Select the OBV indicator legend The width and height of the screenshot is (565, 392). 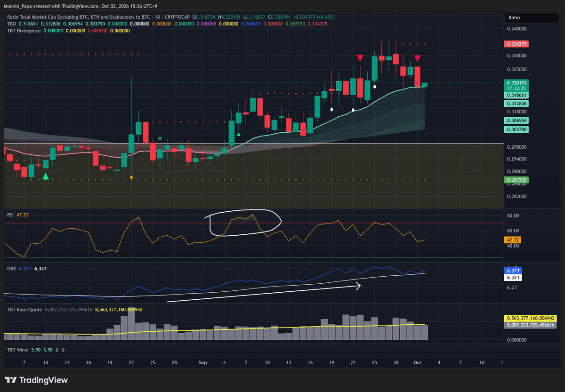point(11,268)
